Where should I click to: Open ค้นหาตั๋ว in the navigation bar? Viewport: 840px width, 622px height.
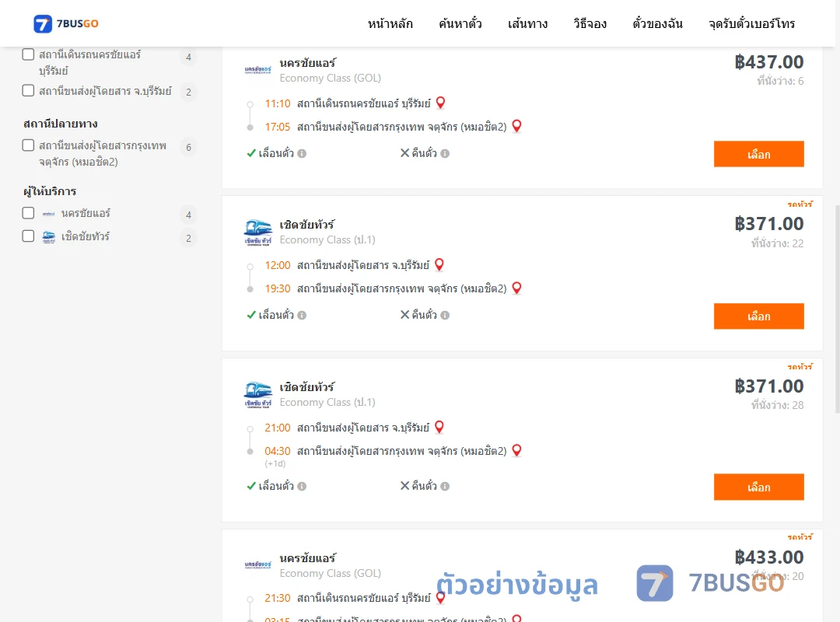pos(460,23)
